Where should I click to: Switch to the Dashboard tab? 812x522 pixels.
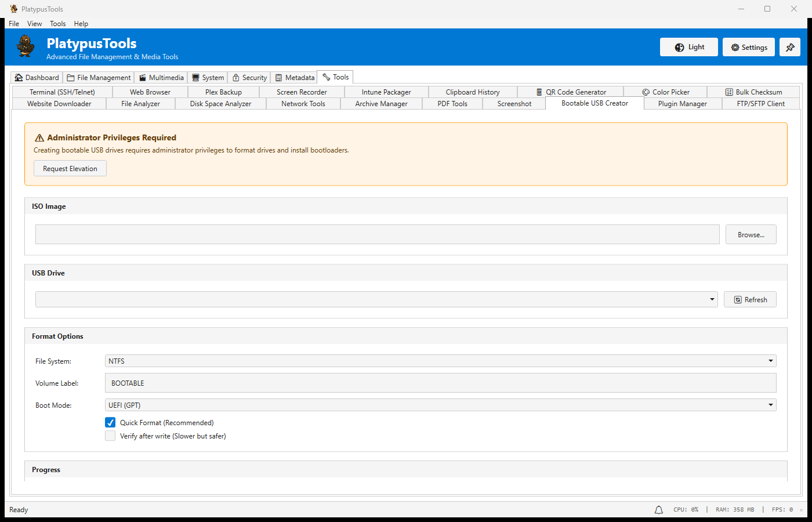pyautogui.click(x=37, y=78)
